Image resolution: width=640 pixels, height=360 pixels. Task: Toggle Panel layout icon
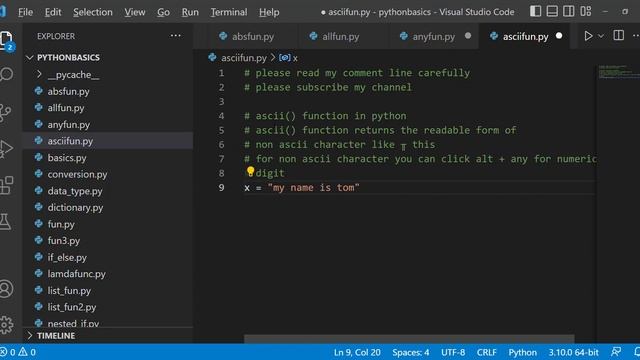coord(552,11)
